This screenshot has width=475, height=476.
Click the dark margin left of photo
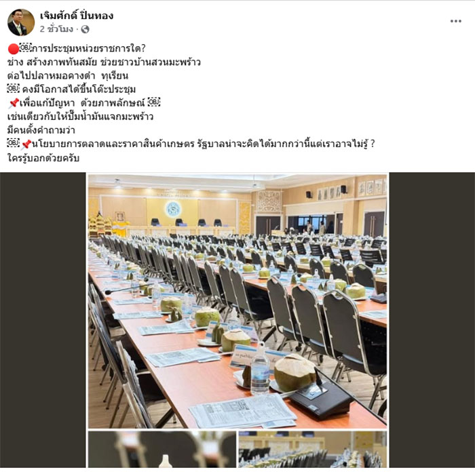(x=43, y=320)
